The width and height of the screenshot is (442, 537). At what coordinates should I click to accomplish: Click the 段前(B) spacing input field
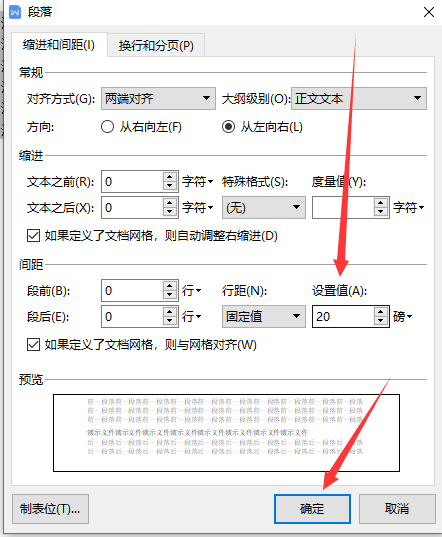132,290
